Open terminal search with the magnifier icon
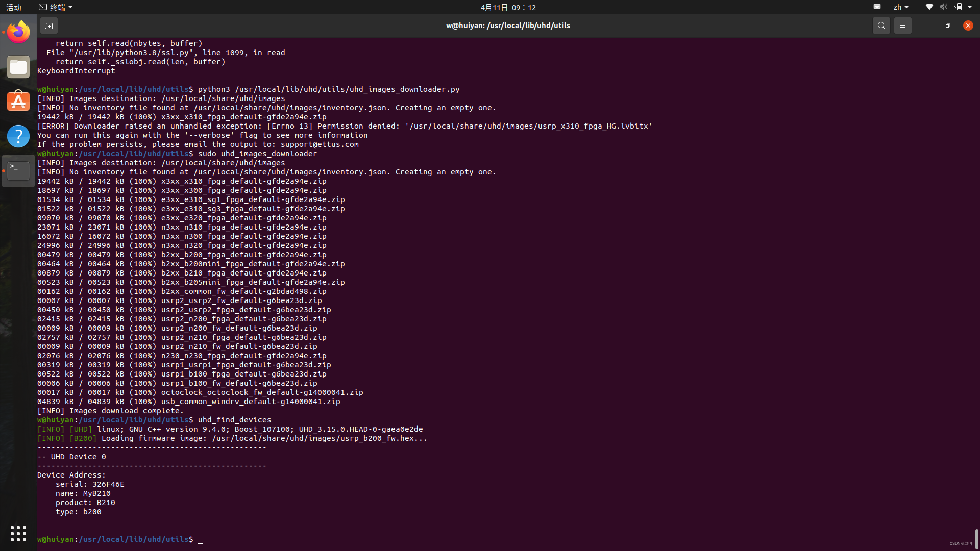 tap(881, 25)
